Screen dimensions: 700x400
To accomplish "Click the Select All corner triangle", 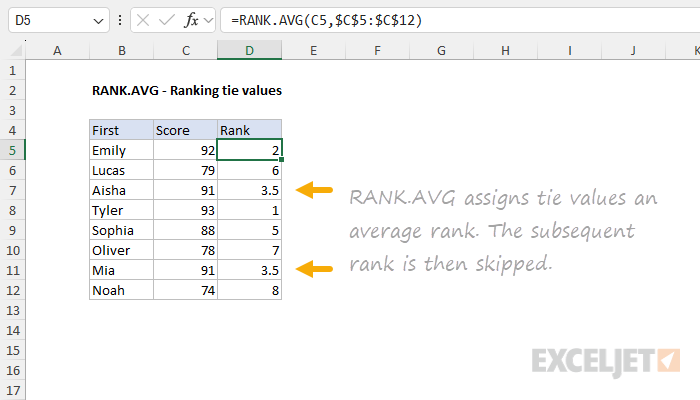I will coord(16,50).
